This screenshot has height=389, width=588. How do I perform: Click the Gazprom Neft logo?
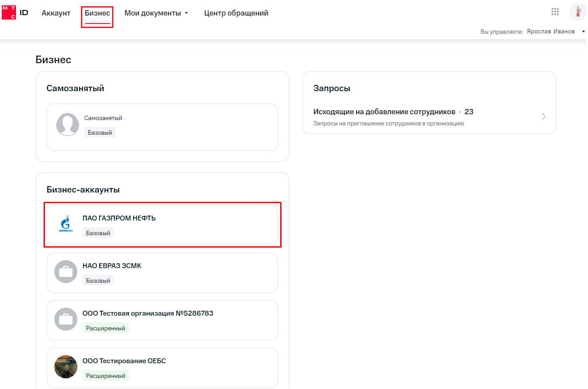click(x=66, y=225)
